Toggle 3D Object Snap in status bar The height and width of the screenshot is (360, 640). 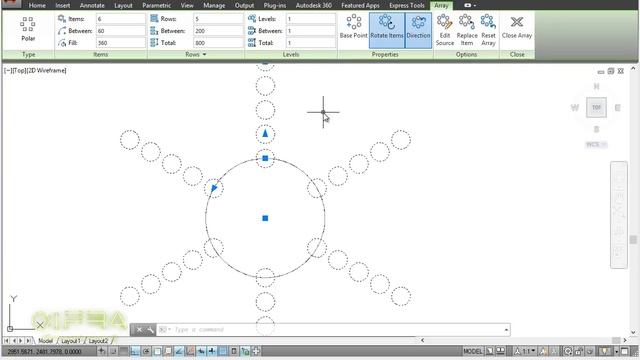tap(168, 351)
